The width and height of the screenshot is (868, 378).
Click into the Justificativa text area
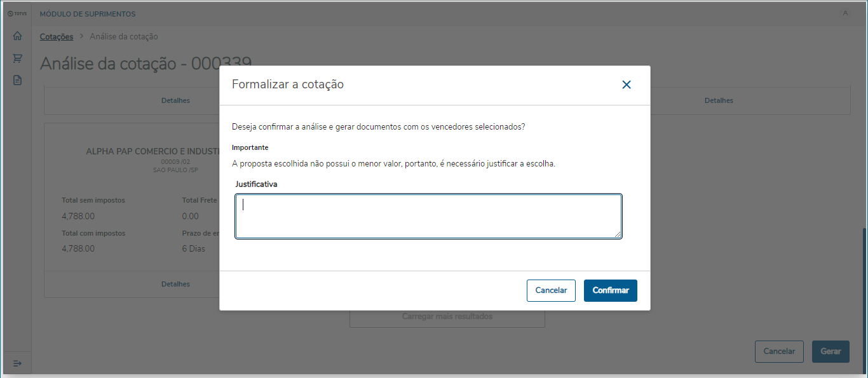(x=428, y=217)
